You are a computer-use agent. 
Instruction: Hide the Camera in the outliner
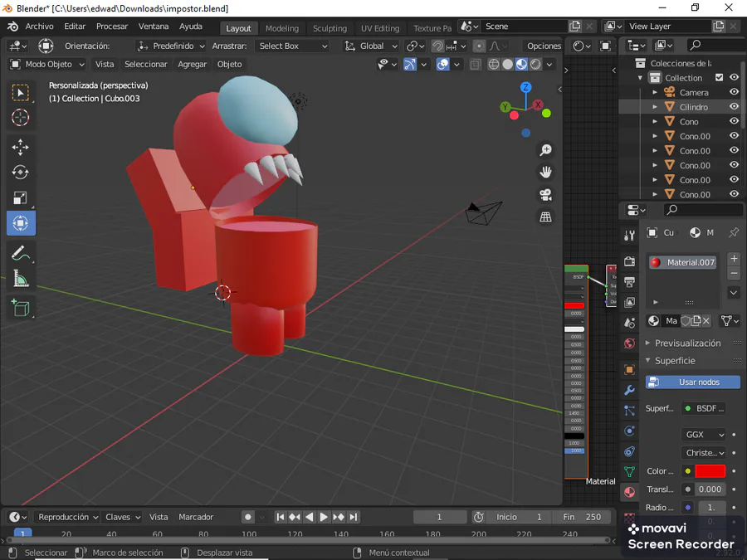pyautogui.click(x=735, y=92)
